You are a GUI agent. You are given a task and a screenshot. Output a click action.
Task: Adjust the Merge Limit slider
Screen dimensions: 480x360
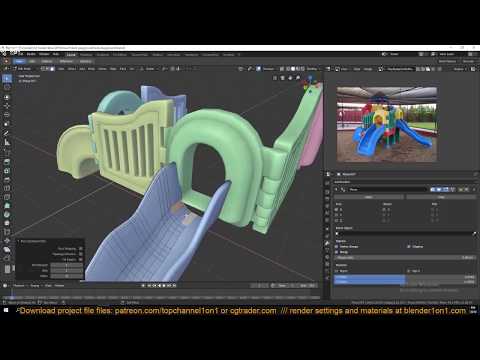click(x=405, y=258)
